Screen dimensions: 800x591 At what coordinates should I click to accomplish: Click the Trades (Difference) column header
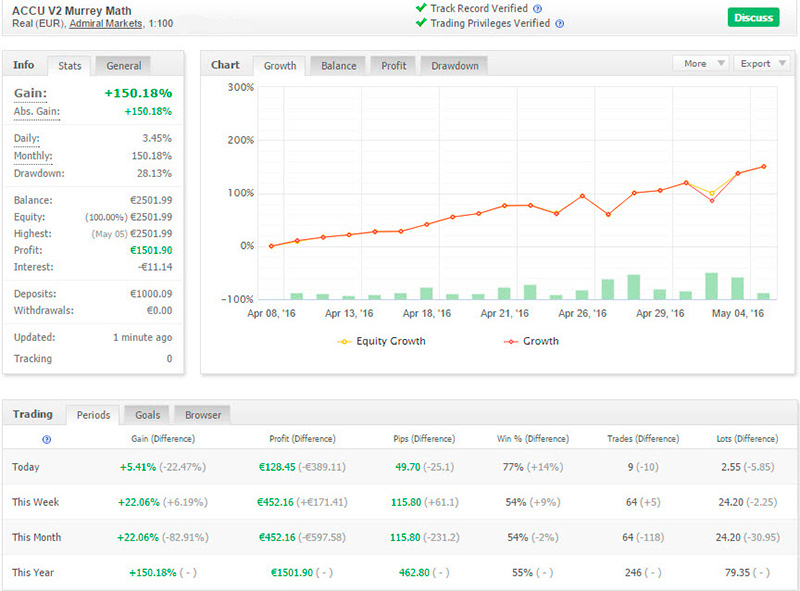pyautogui.click(x=643, y=439)
